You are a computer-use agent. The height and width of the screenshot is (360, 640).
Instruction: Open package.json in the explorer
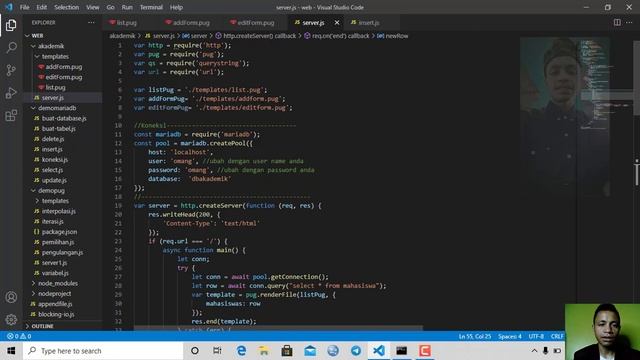tap(59, 231)
